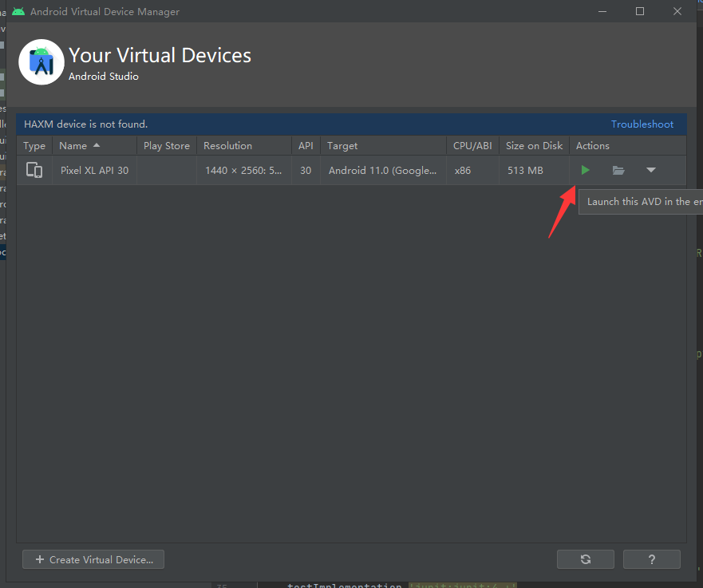The image size is (703, 588).
Task: Click the Android head title bar icon
Action: pos(18,12)
